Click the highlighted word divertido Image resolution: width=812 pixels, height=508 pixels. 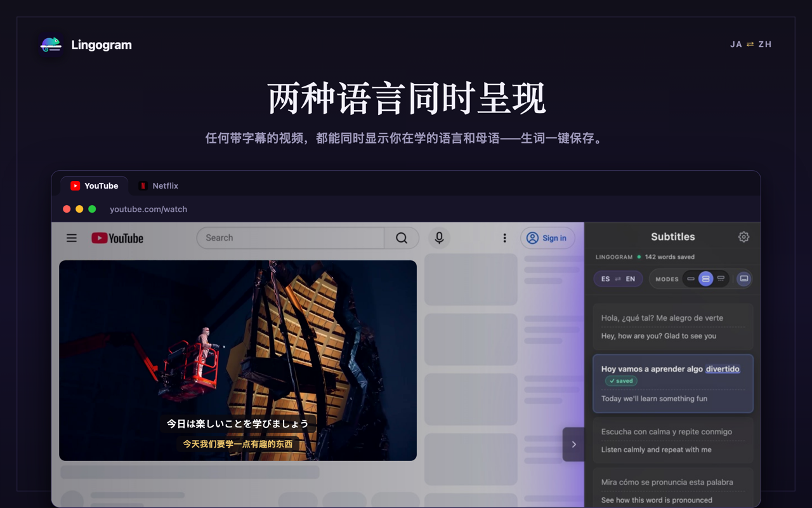click(x=723, y=369)
